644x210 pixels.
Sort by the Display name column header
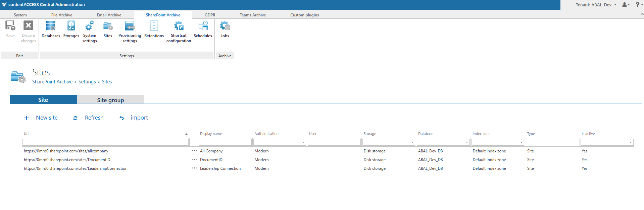pyautogui.click(x=211, y=134)
